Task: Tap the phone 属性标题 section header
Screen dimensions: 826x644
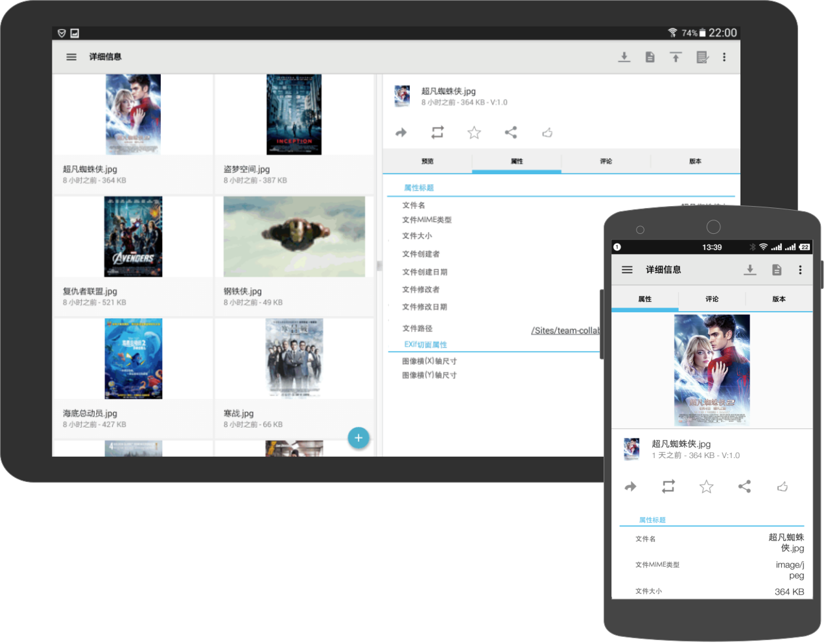Action: (x=652, y=520)
